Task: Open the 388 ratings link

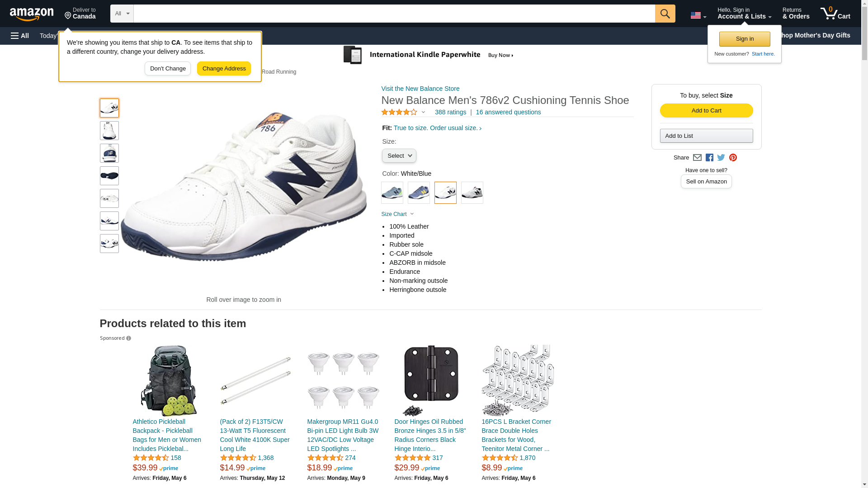Action: click(x=450, y=112)
